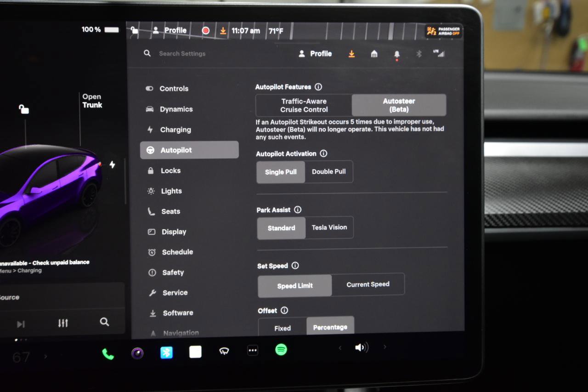Image resolution: width=588 pixels, height=392 pixels.
Task: Tap Open Trunk on car view
Action: point(92,101)
